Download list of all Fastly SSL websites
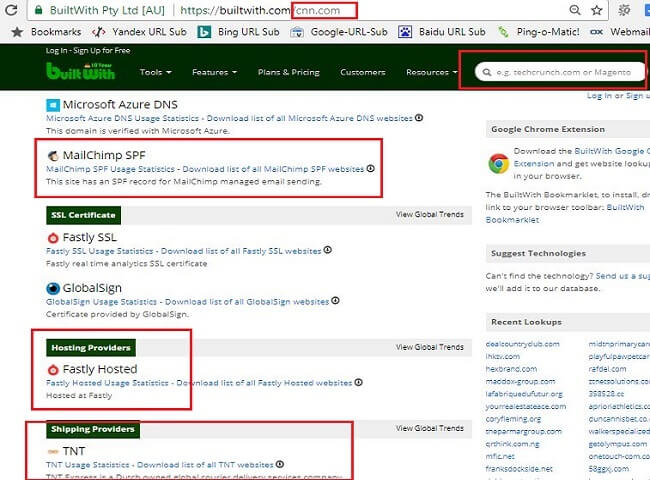Viewport: 650px width, 480px height. click(241, 251)
